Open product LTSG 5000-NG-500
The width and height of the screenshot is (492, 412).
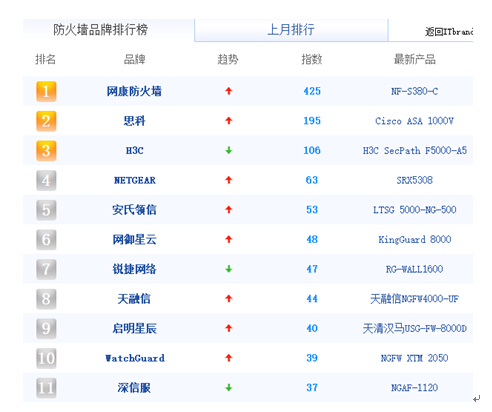coord(414,210)
